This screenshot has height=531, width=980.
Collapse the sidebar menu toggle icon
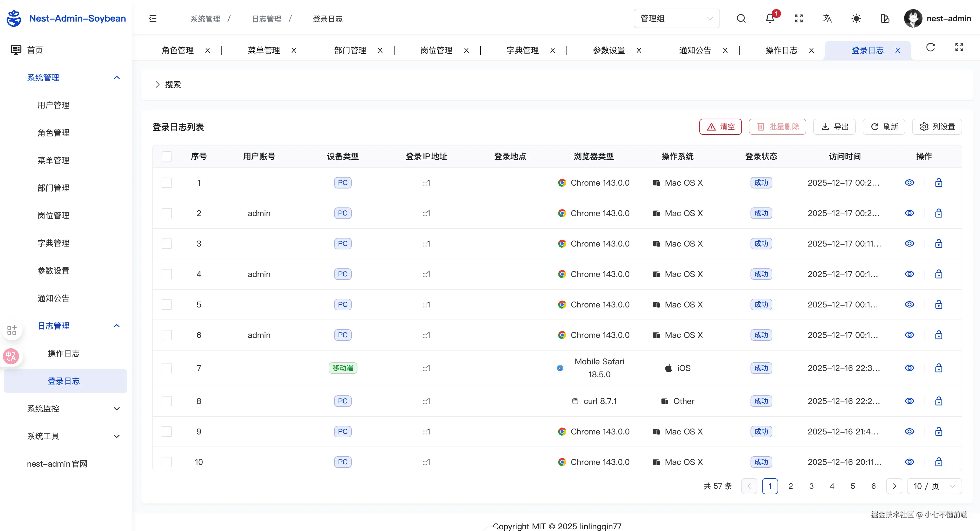153,19
